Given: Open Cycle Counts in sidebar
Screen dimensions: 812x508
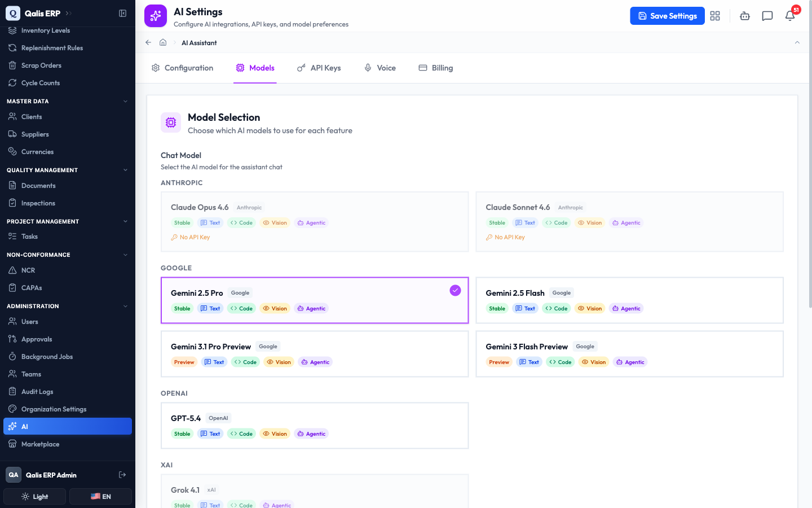Looking at the screenshot, I should pyautogui.click(x=68, y=83).
